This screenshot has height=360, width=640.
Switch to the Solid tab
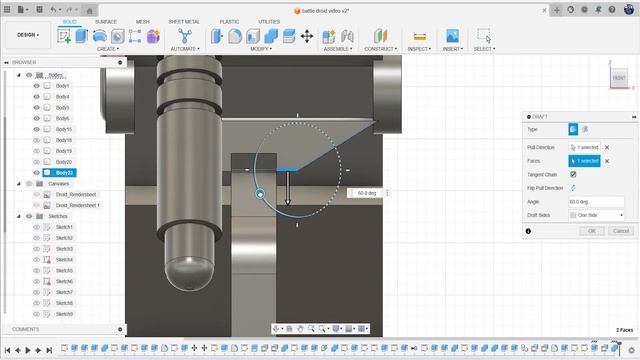coord(69,22)
